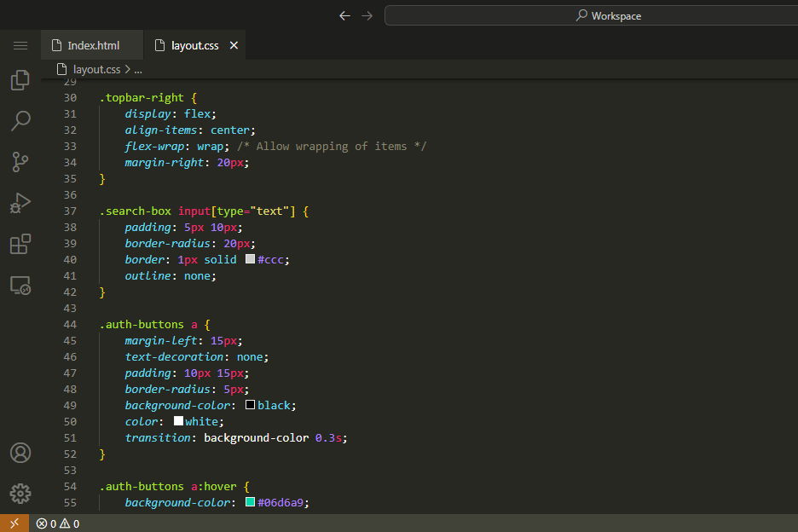
Task: Click the hamburger application menu
Action: coord(20,45)
